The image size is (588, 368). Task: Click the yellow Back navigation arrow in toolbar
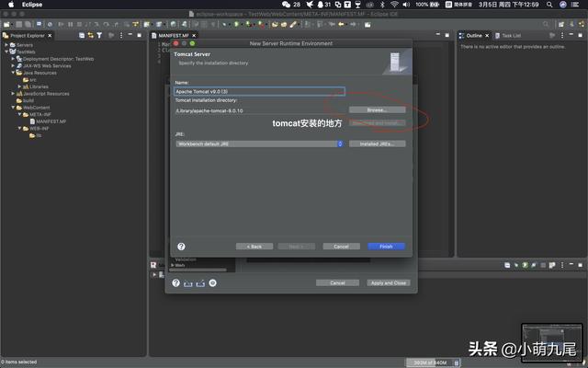tap(341, 25)
